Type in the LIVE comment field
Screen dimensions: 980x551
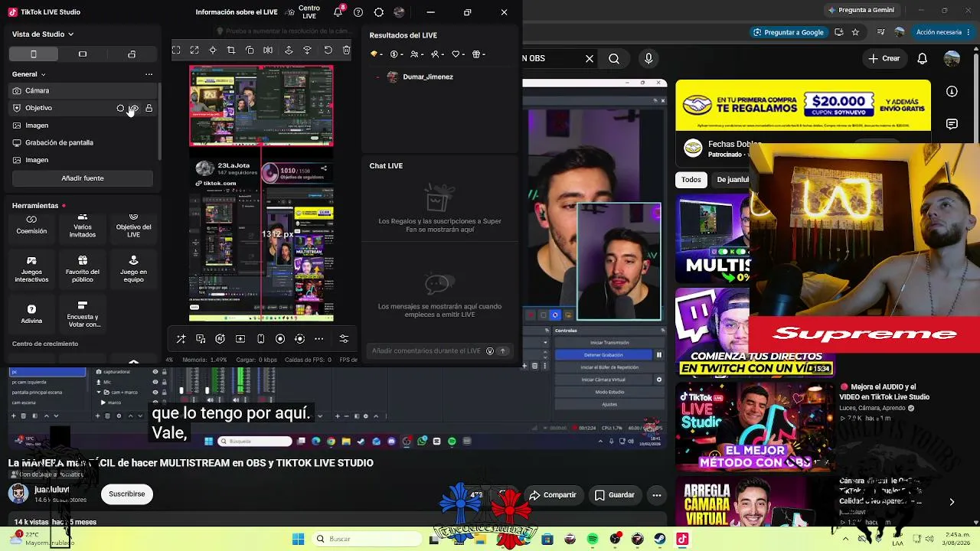426,351
